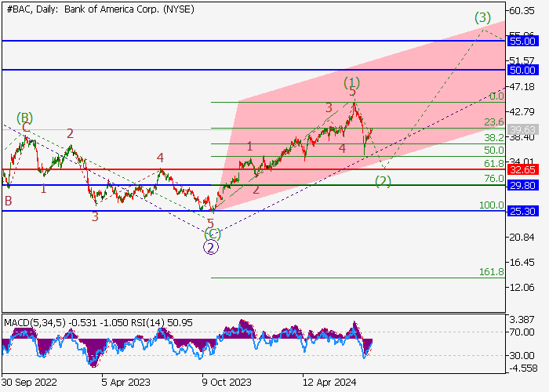Select the 55.00 blue price level label
This screenshot has width=549, height=392.
click(x=522, y=40)
